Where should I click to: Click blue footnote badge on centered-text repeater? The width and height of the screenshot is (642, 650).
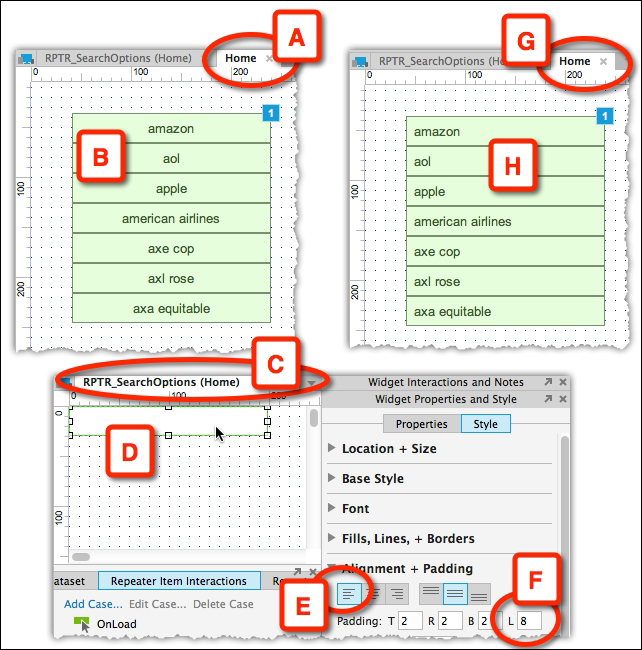pos(270,113)
